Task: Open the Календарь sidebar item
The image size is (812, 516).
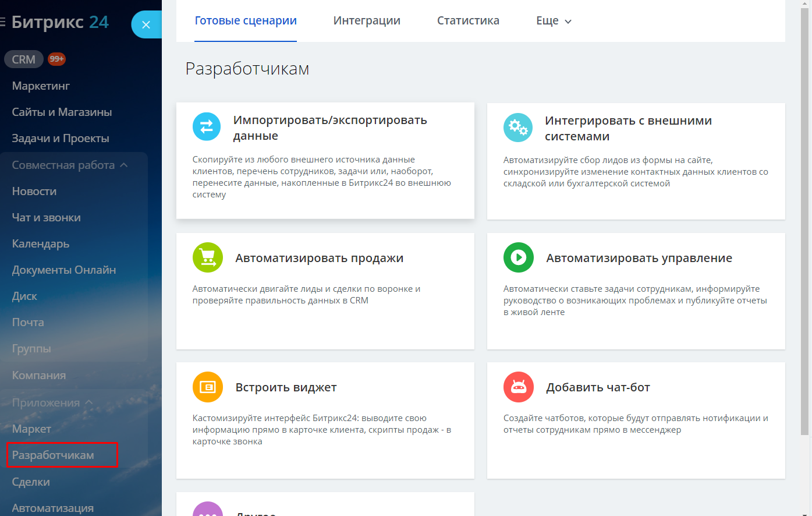Action: click(x=41, y=244)
